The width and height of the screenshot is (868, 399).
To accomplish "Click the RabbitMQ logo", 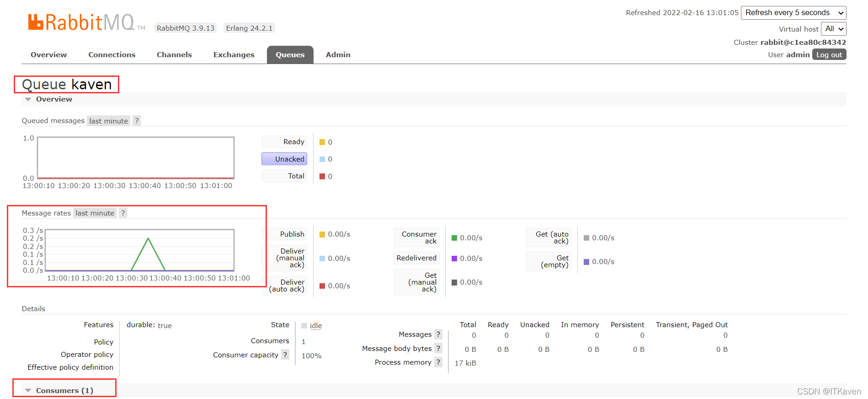I will point(86,22).
